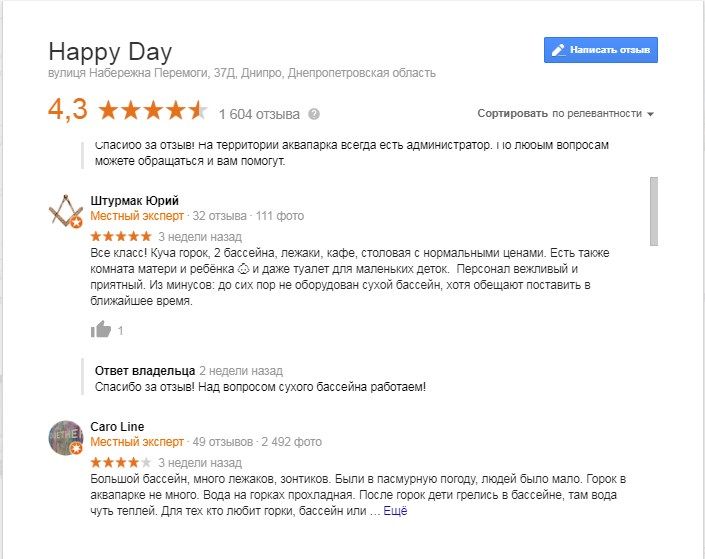Image resolution: width=705 pixels, height=559 pixels.
Task: Click reviewer name 'Caro Line'
Action: click(117, 426)
